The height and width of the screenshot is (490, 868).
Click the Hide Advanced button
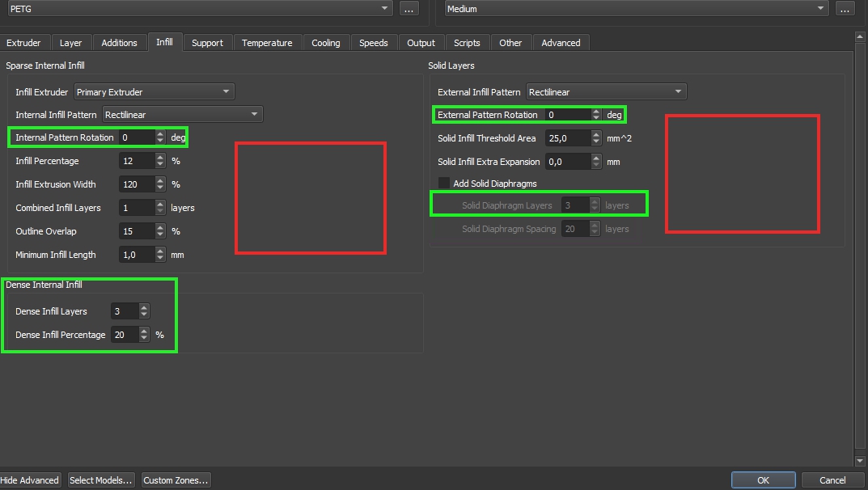(x=30, y=480)
